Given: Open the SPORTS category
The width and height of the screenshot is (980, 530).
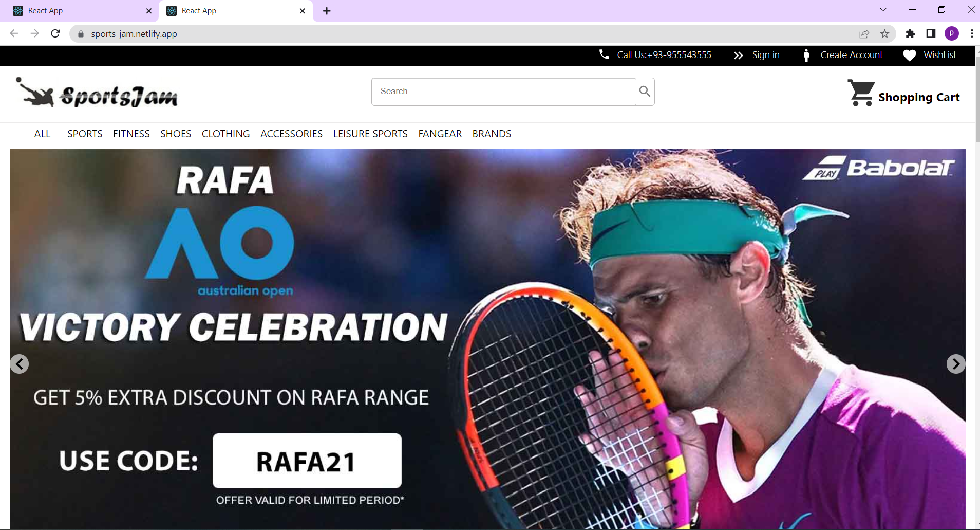Looking at the screenshot, I should pyautogui.click(x=85, y=134).
